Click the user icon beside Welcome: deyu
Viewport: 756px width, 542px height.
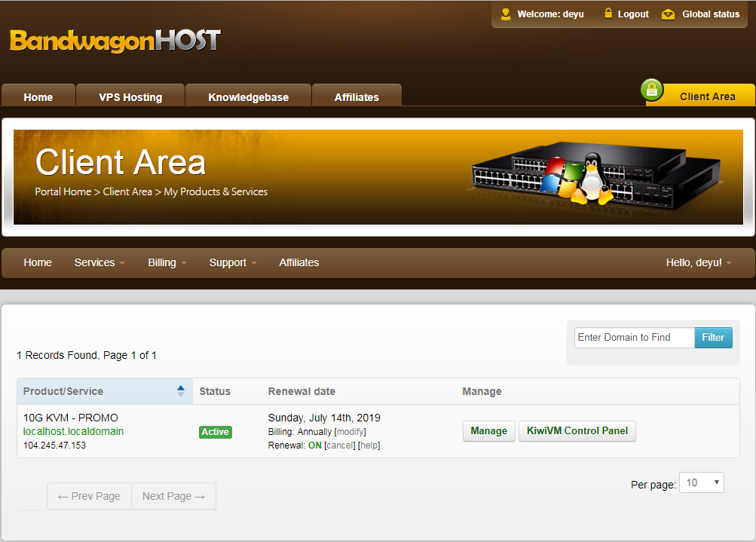click(506, 14)
